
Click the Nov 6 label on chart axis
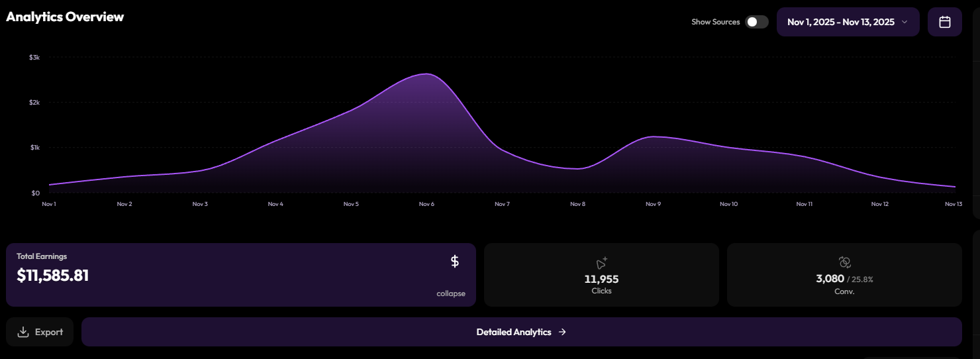pyautogui.click(x=426, y=204)
